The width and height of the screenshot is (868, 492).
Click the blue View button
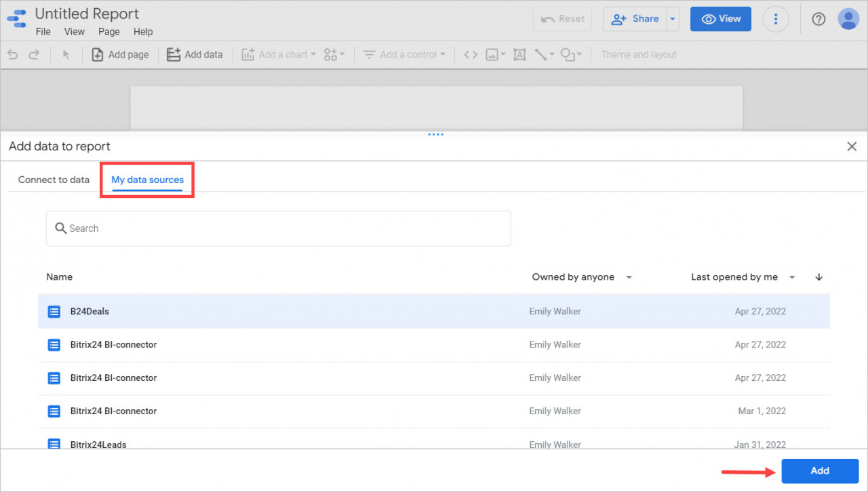pyautogui.click(x=721, y=19)
